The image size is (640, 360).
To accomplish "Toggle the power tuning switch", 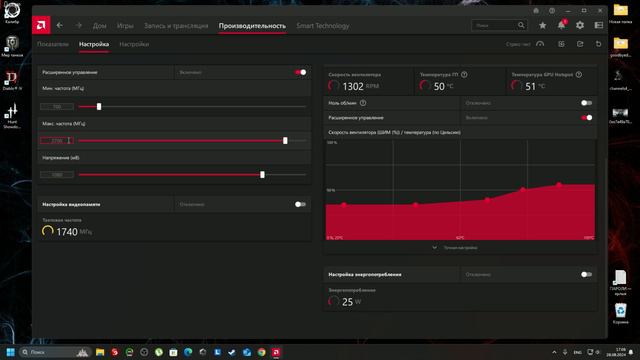I will pos(587,274).
